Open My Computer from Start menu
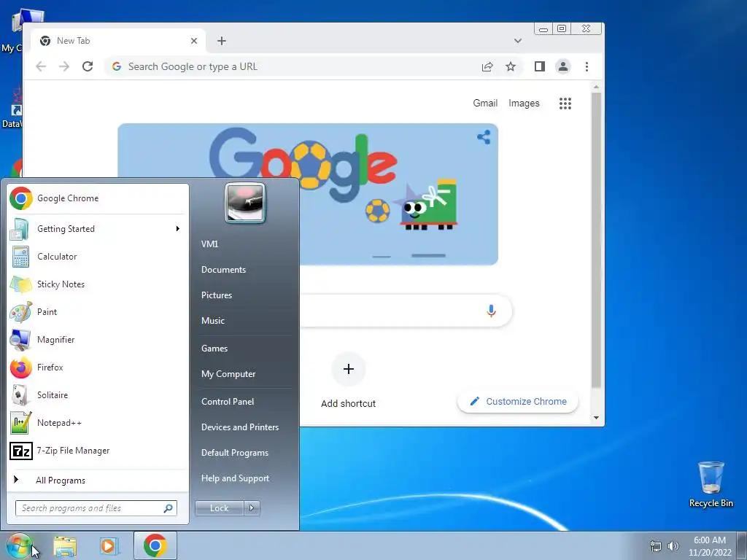 coord(228,374)
